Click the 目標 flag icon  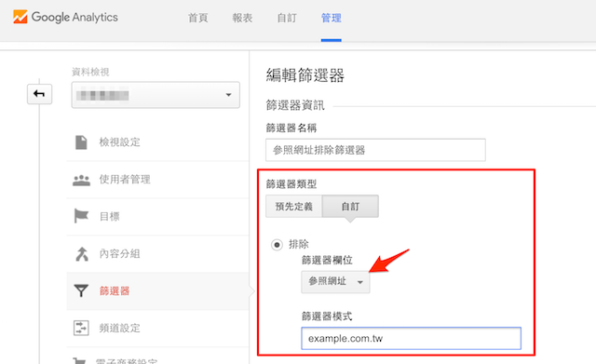tap(81, 216)
